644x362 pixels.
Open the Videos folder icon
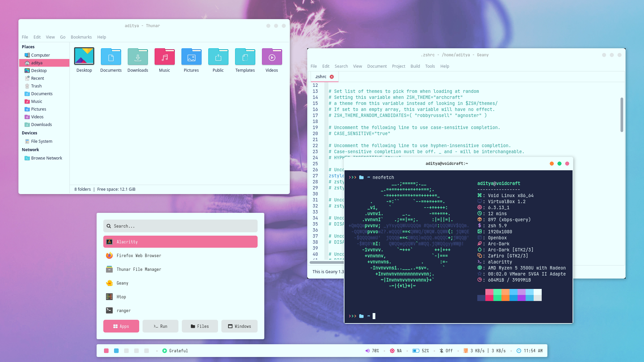272,57
